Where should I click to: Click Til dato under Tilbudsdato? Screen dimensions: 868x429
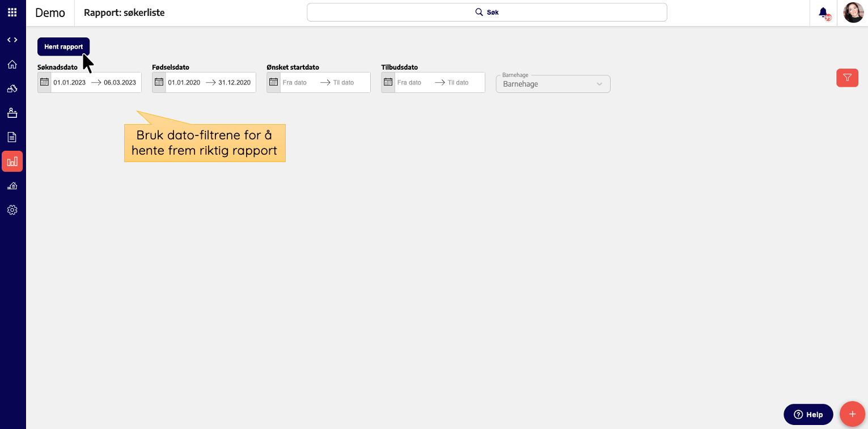[x=458, y=82]
